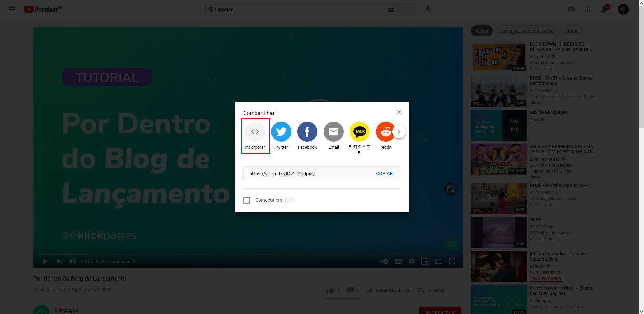Skip to the next video

pos(59,261)
